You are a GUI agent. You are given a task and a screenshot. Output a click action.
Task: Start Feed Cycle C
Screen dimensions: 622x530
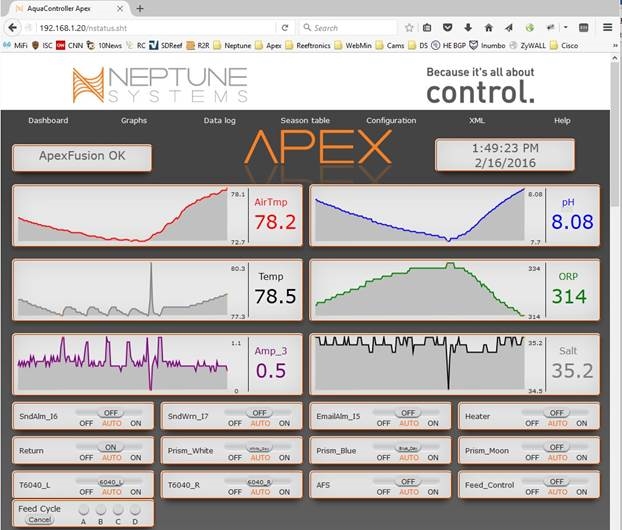[118, 509]
